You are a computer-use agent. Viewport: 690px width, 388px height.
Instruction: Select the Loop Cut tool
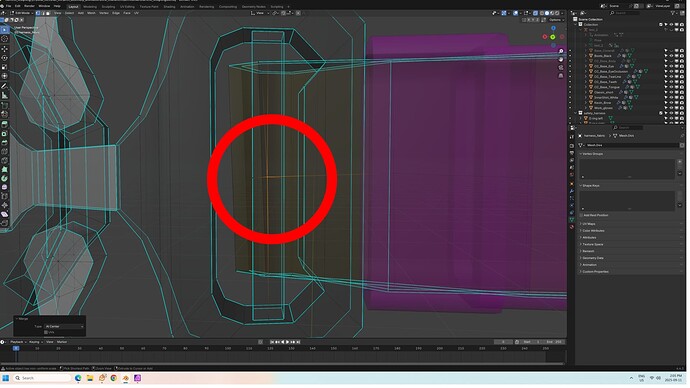[x=4, y=152]
